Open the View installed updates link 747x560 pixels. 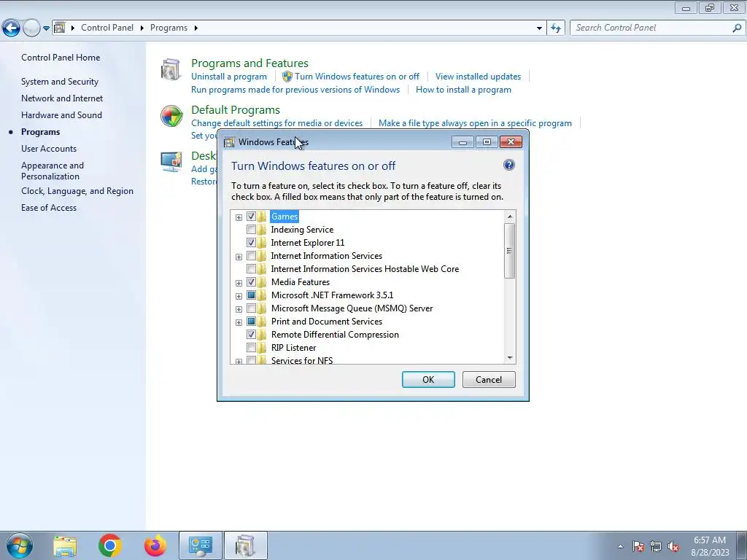478,77
